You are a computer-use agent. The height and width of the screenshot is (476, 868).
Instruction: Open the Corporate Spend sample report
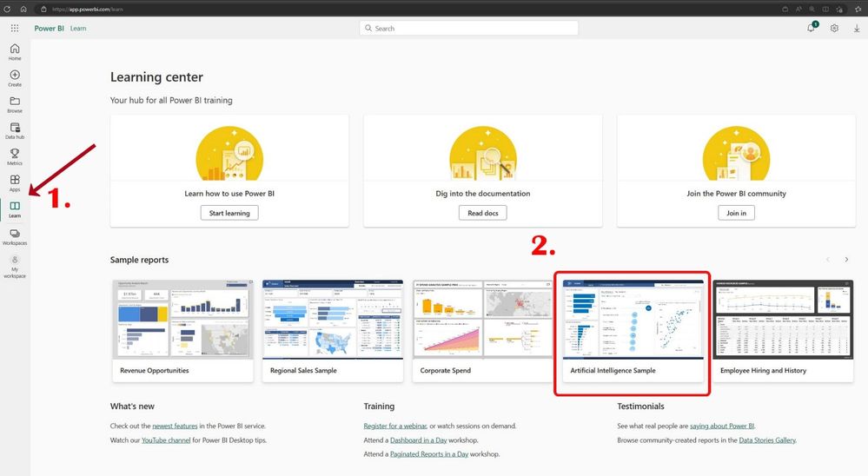[x=483, y=331]
